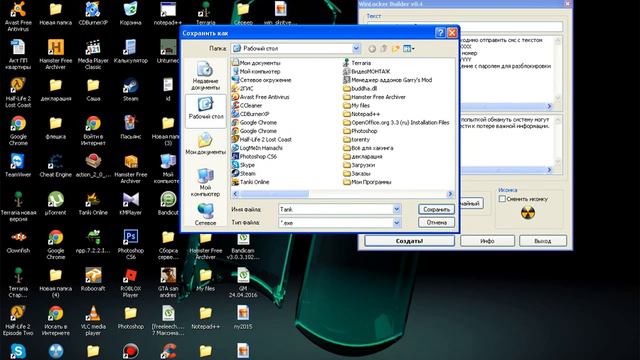Select the buddha.dll folder in the file list
Image resolution: width=640 pixels, height=360 pixels.
click(x=360, y=88)
